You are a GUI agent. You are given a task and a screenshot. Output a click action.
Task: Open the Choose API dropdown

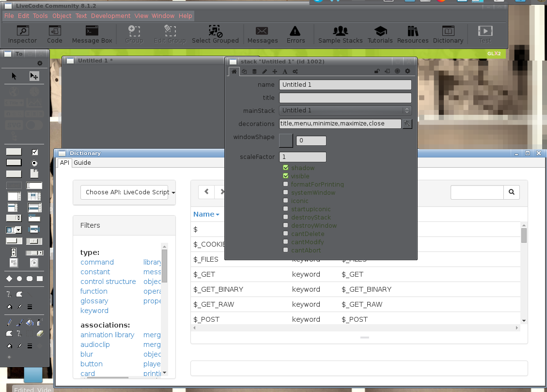(x=124, y=192)
